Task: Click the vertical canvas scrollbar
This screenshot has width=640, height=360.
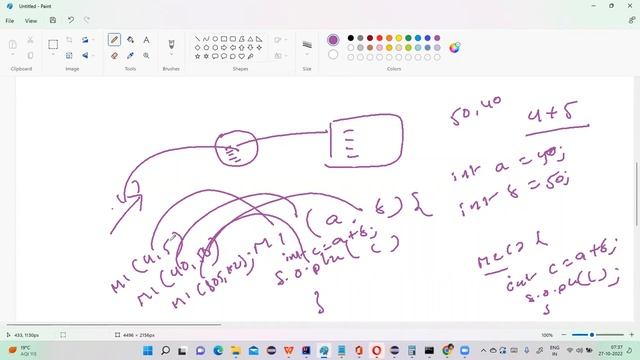Action: (x=637, y=193)
